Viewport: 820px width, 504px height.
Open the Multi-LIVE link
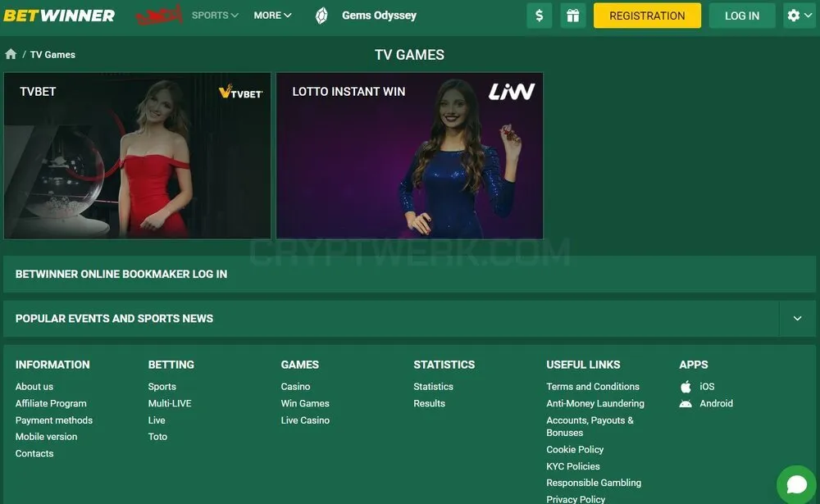tap(170, 403)
